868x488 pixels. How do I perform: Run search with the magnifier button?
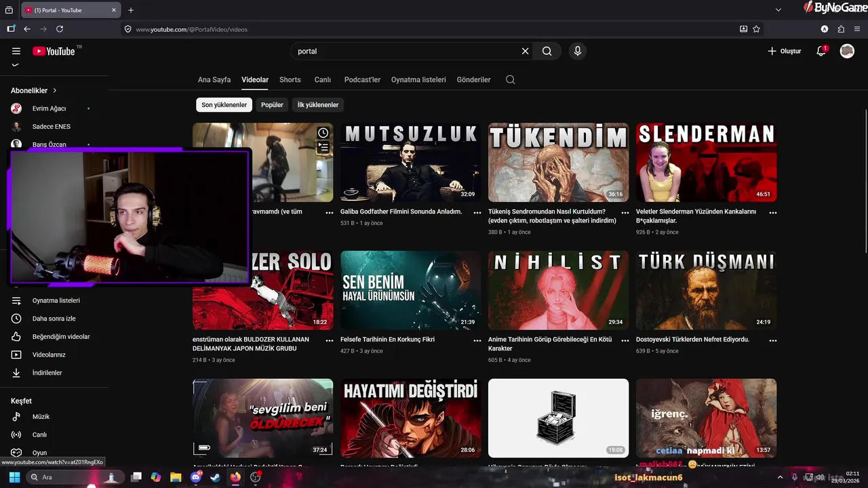coord(547,51)
